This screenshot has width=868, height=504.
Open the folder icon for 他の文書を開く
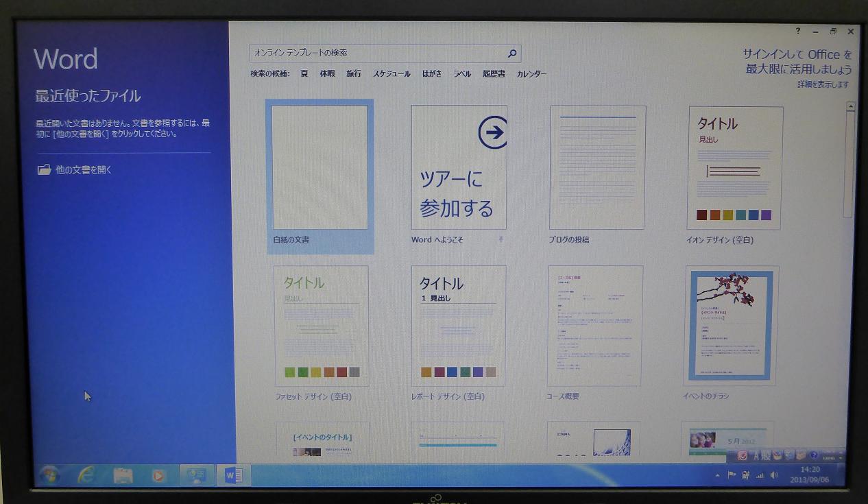(x=45, y=169)
